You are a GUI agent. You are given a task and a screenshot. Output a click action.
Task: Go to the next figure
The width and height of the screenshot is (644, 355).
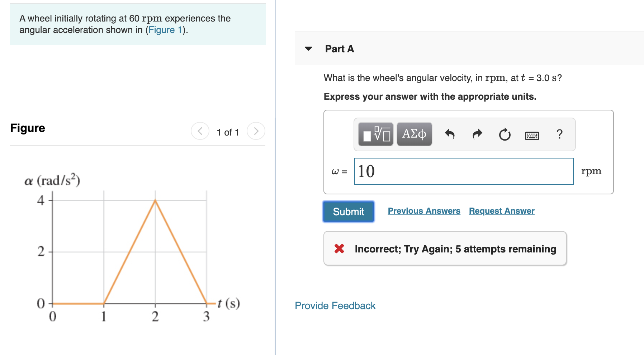pos(256,132)
